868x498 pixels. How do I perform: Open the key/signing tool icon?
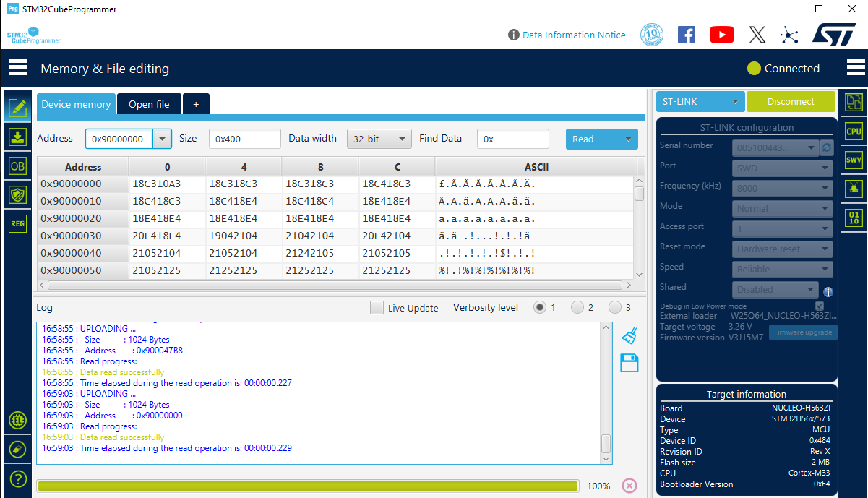click(17, 449)
